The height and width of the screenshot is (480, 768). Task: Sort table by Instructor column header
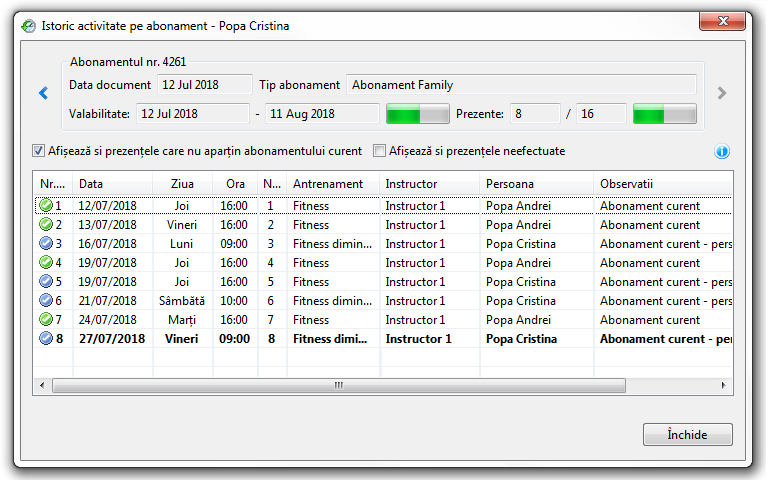(x=429, y=184)
